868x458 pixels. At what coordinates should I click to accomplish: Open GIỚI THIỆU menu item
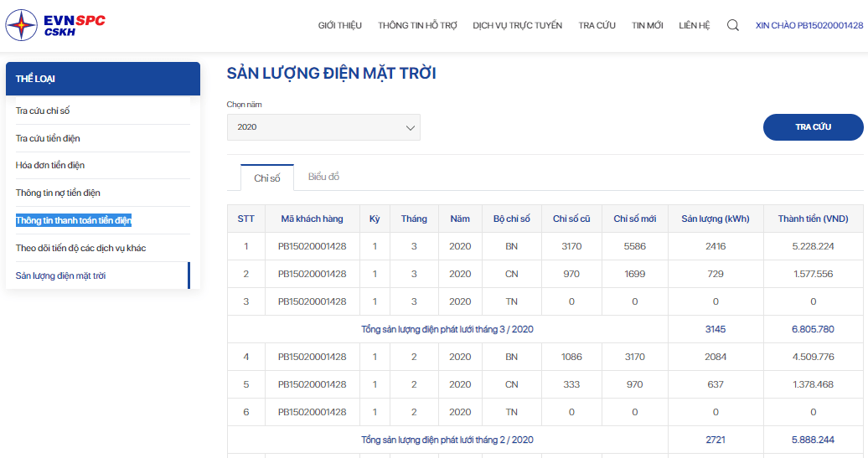click(x=339, y=25)
